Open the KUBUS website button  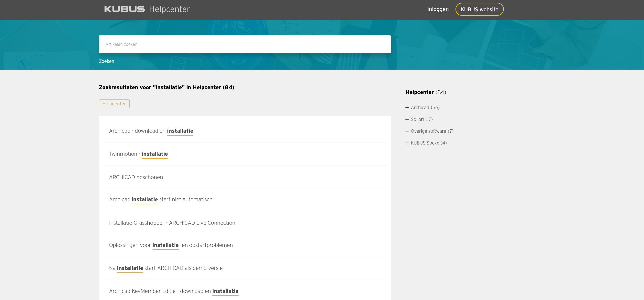[479, 9]
